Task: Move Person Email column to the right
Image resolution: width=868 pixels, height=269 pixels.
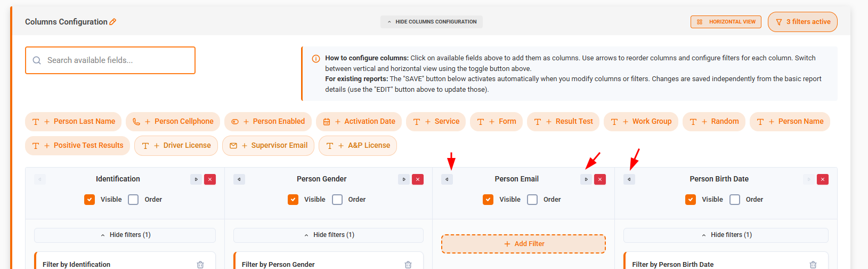Action: (586, 179)
